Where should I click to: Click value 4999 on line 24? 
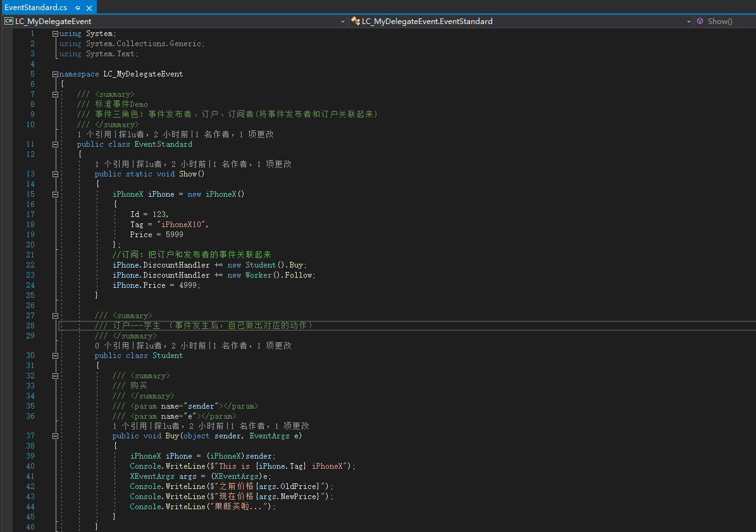click(187, 285)
